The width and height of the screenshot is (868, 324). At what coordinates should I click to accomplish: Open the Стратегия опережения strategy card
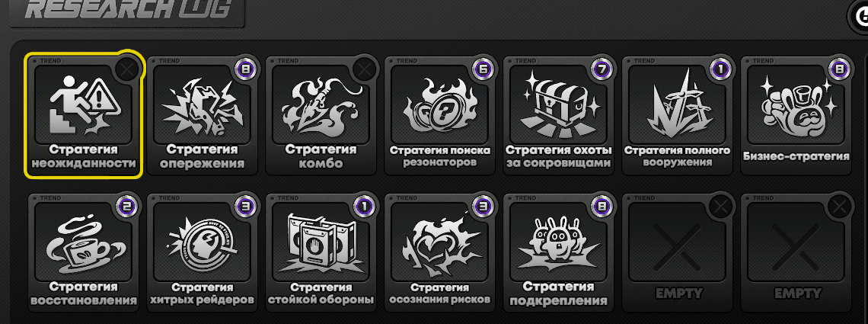click(202, 116)
